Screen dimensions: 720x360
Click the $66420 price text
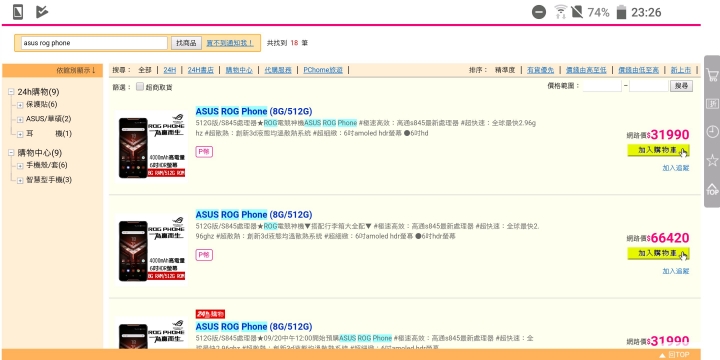668,238
